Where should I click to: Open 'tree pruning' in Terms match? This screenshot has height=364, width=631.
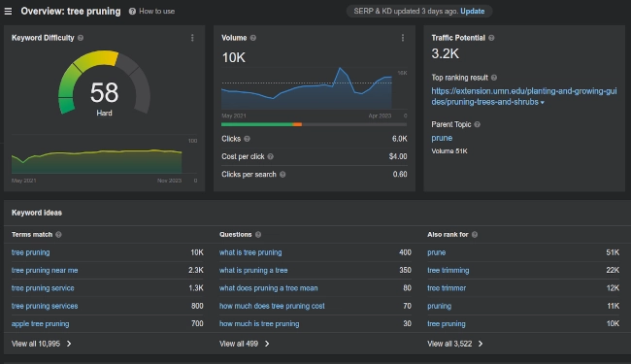(x=31, y=252)
